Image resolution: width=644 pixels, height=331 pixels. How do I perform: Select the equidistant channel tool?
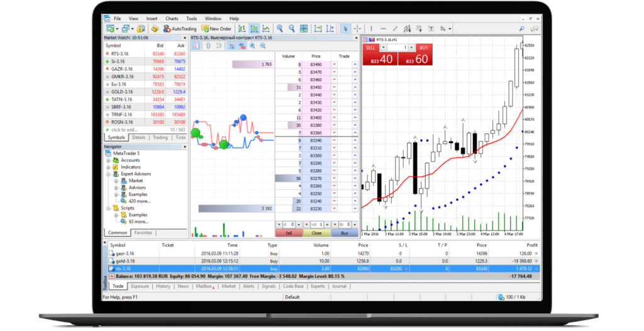tap(407, 28)
